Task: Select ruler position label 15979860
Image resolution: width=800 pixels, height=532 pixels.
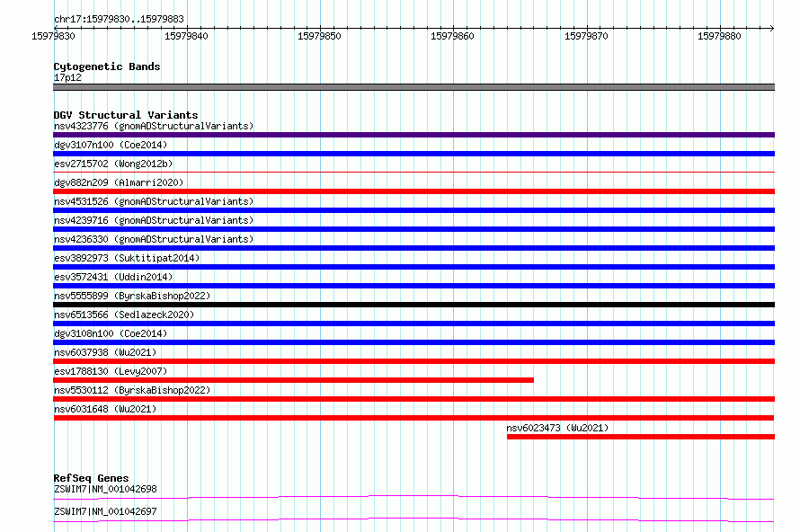Action: [452, 36]
